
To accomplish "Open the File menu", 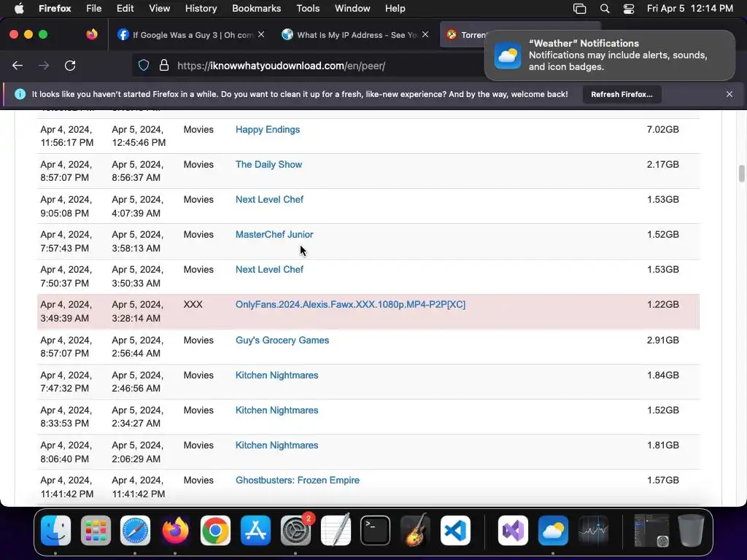I will (93, 8).
